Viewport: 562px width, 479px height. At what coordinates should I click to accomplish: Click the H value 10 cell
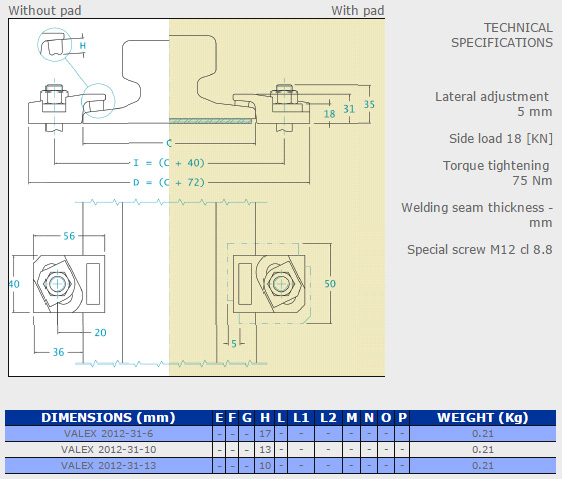[x=265, y=466]
